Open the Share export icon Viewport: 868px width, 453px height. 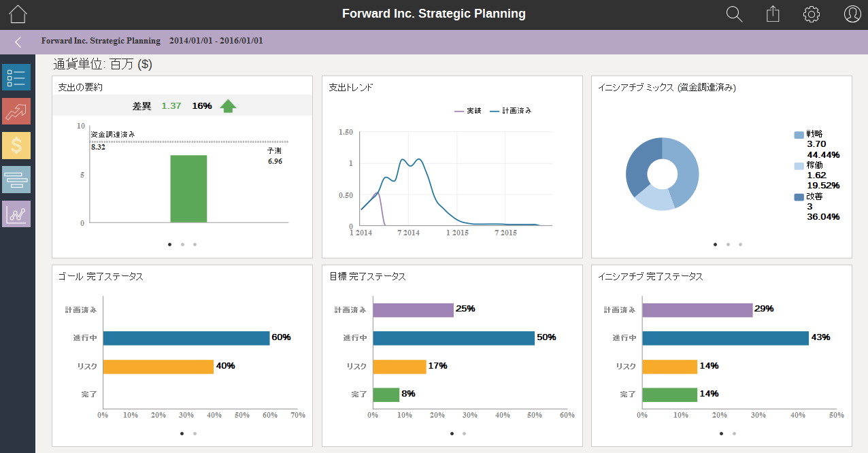click(773, 14)
